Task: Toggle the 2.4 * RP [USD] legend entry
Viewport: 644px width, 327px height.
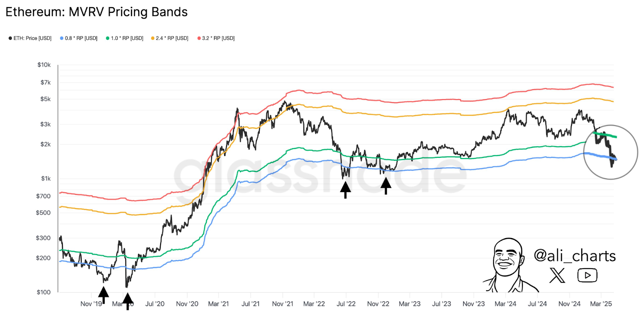Action: point(170,38)
